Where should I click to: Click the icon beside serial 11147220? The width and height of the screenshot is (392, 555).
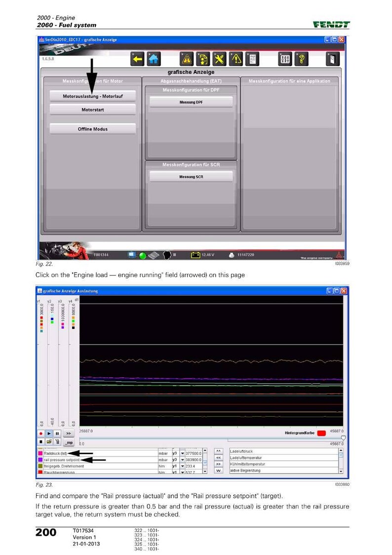coord(232,255)
